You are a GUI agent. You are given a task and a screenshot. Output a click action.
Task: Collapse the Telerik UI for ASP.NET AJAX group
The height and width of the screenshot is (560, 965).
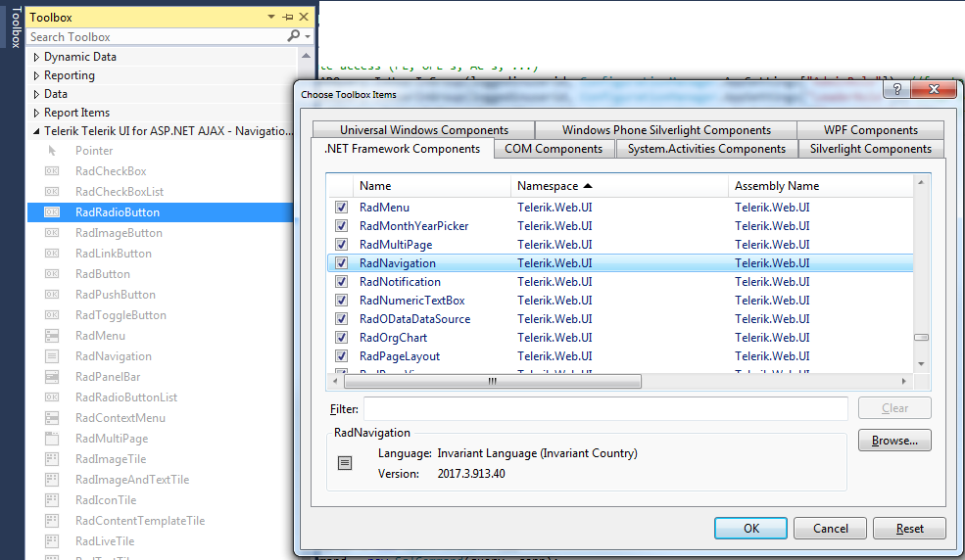pyautogui.click(x=36, y=131)
